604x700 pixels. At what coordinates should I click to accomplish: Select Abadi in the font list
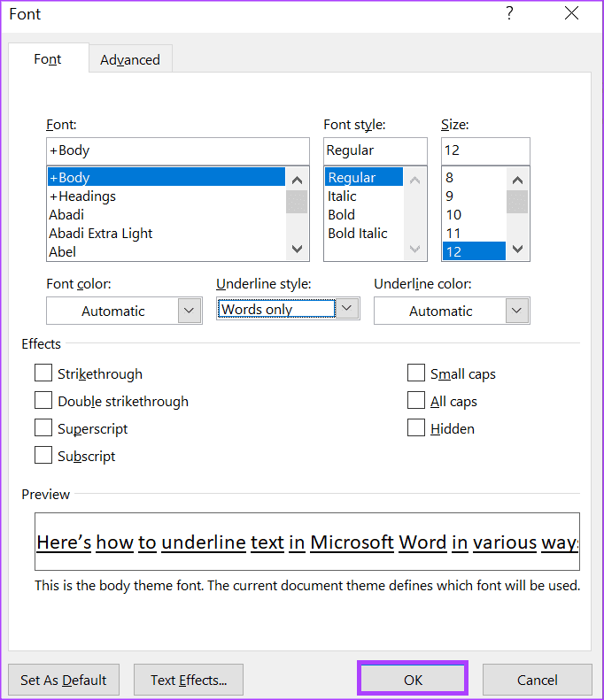point(166,215)
